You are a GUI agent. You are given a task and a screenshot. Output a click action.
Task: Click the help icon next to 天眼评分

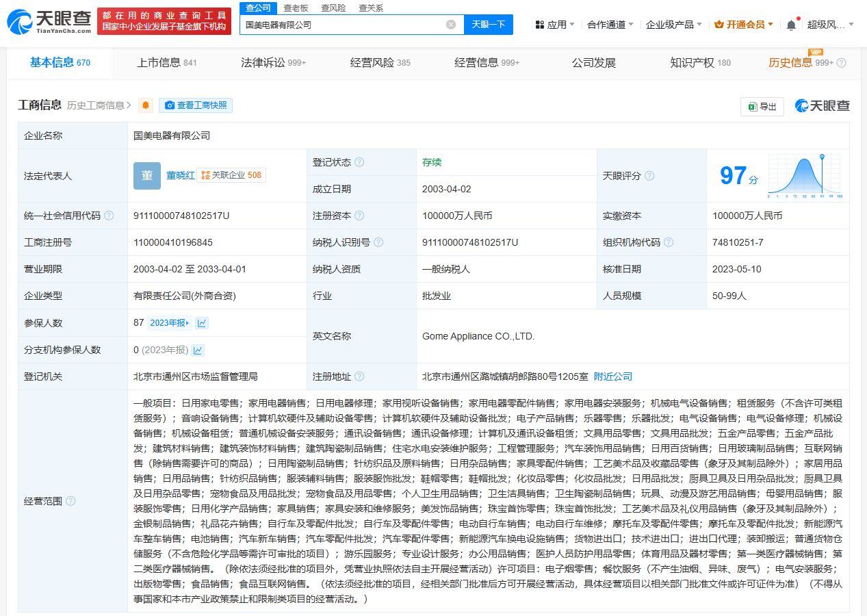(649, 176)
